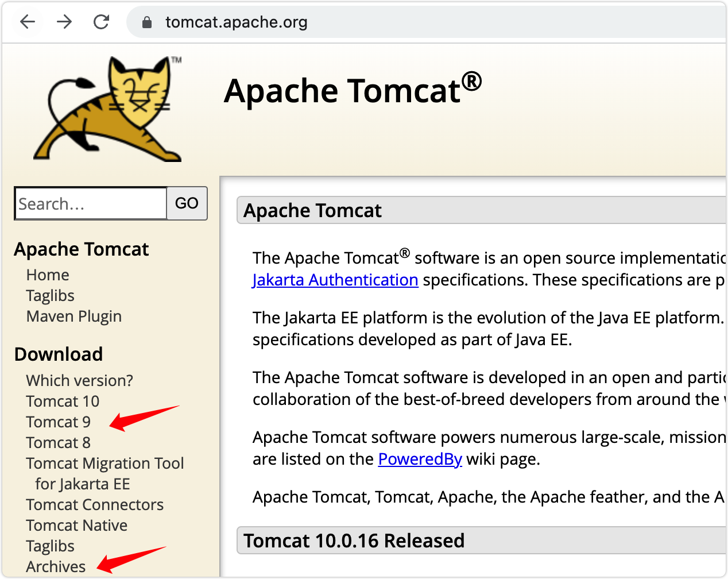Viewport: 728px width, 579px height.
Task: Click the browser back arrow
Action: coord(28,22)
